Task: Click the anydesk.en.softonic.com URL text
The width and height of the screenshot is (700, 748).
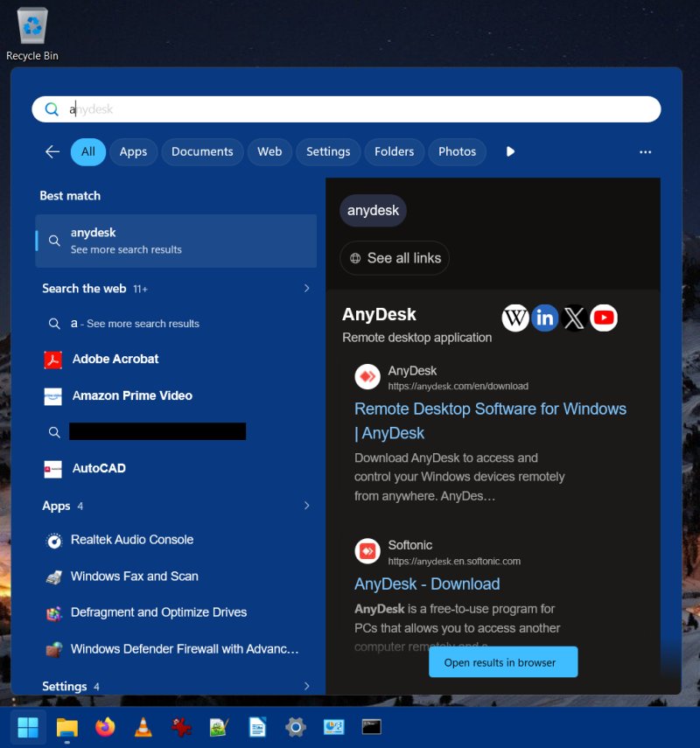Action: click(x=454, y=562)
